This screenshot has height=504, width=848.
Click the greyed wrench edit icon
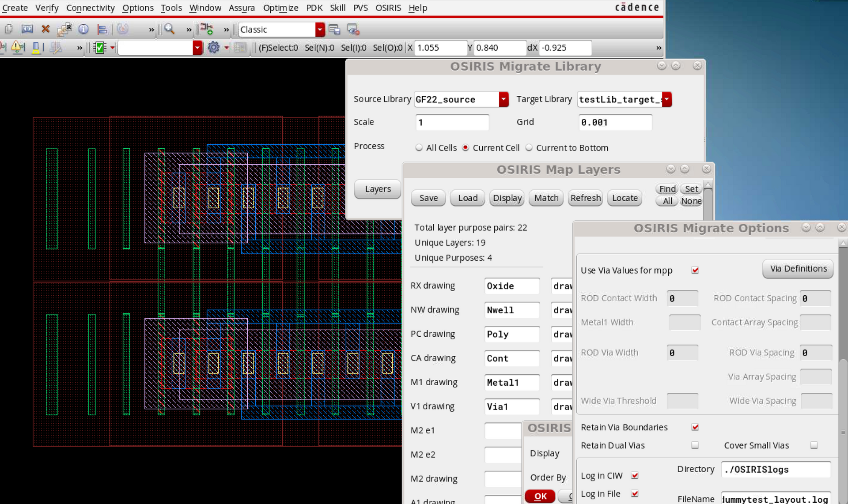pos(55,47)
